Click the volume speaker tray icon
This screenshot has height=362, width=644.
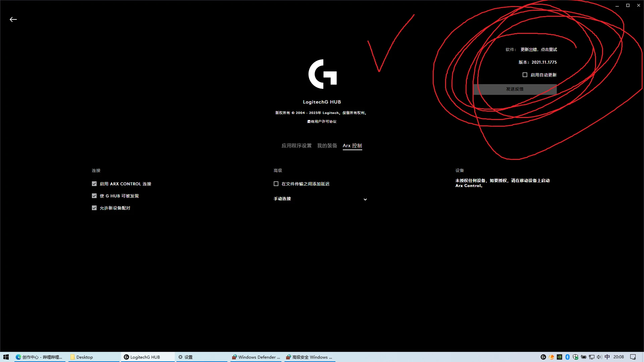click(599, 357)
